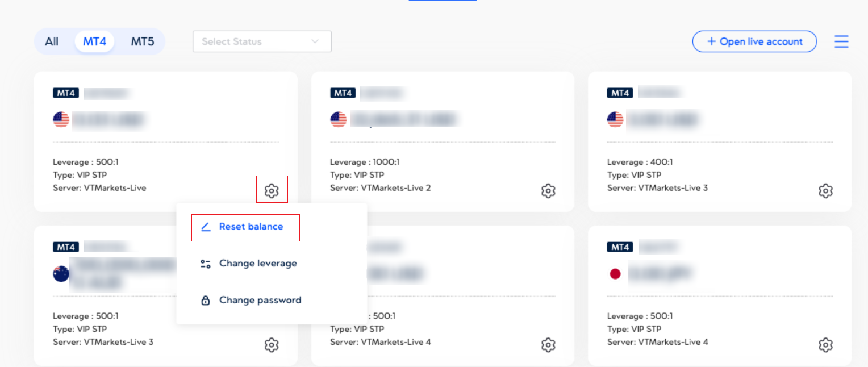This screenshot has height=367, width=868.
Task: Expand Select Status using its chevron arrow
Action: (x=315, y=41)
